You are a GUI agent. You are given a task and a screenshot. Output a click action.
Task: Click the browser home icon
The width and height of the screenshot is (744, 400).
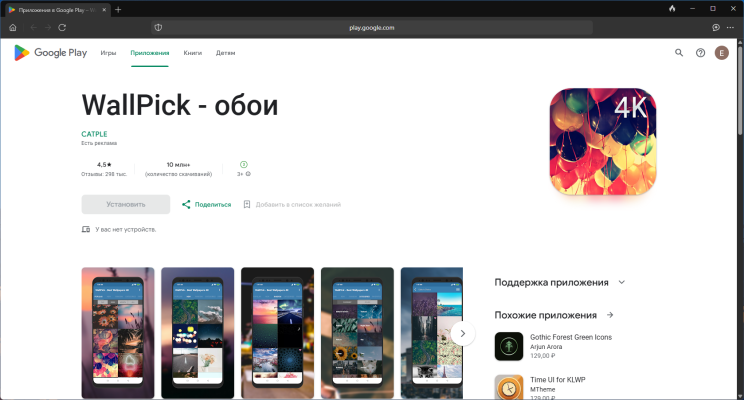tap(12, 27)
